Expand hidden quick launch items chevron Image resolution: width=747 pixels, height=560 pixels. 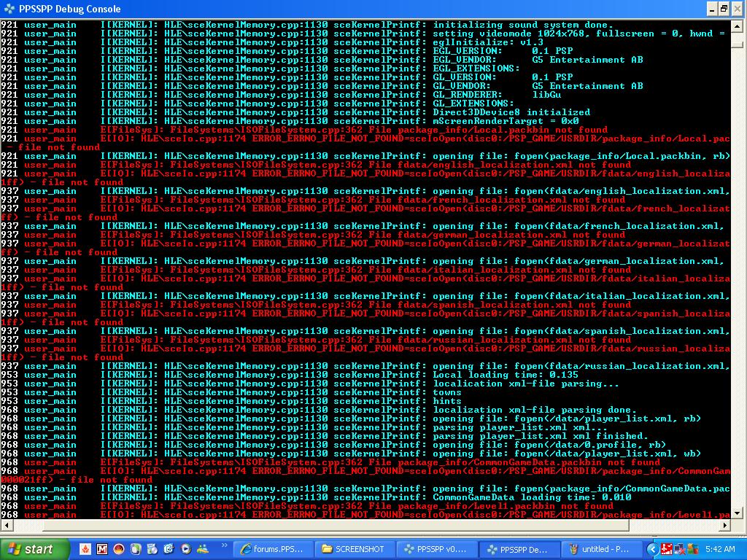(x=224, y=545)
